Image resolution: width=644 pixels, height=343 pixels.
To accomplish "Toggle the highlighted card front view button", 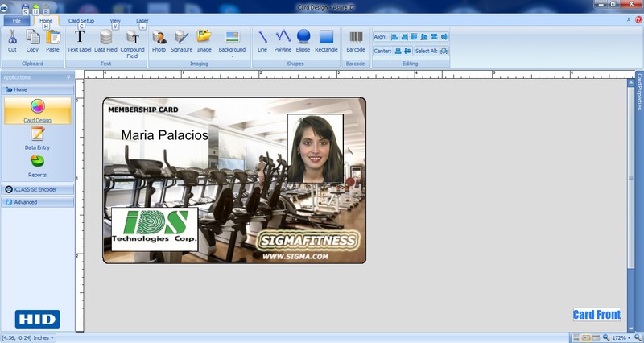I will coord(586,338).
